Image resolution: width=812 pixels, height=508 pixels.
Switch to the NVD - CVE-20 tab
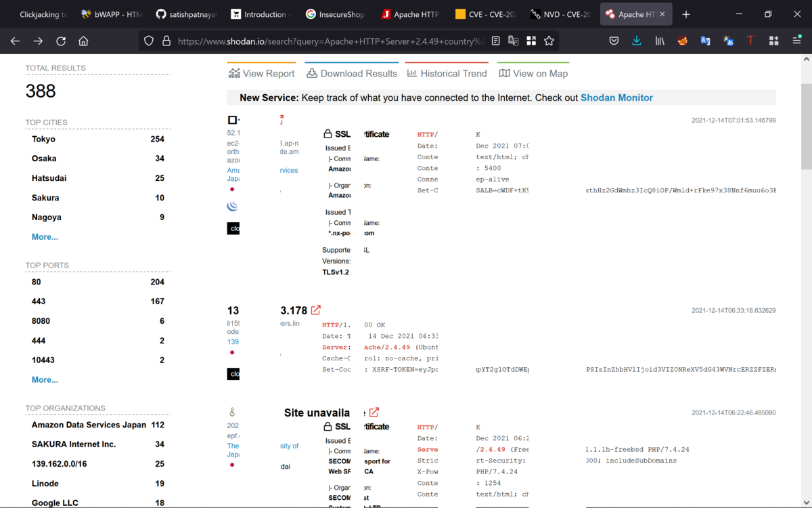point(560,14)
